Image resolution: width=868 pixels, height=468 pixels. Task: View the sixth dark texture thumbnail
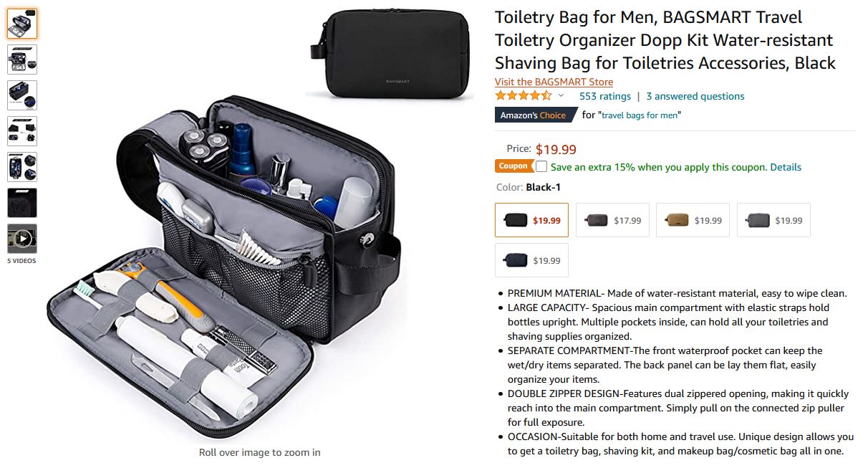pos(21,203)
